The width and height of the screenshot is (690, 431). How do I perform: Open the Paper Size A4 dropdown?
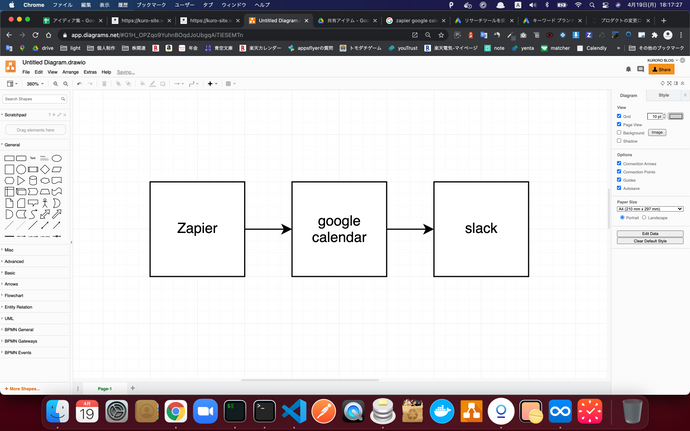click(x=650, y=209)
